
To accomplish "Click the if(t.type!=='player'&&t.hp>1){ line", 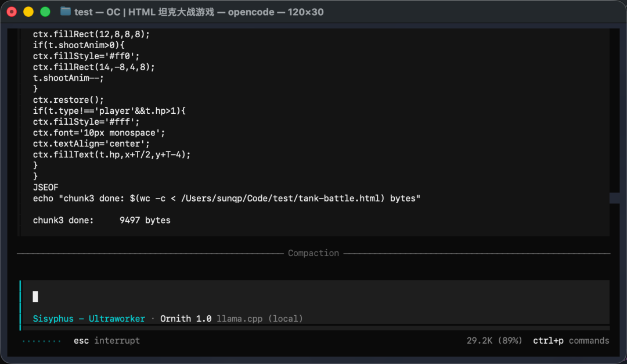I will pos(109,111).
